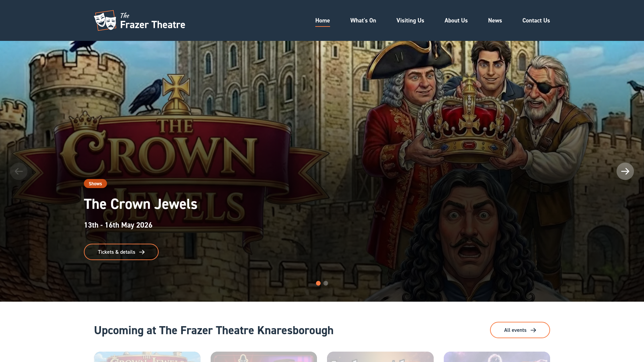Click The Crown Jewels slide heading
Image resolution: width=644 pixels, height=362 pixels.
141,204
